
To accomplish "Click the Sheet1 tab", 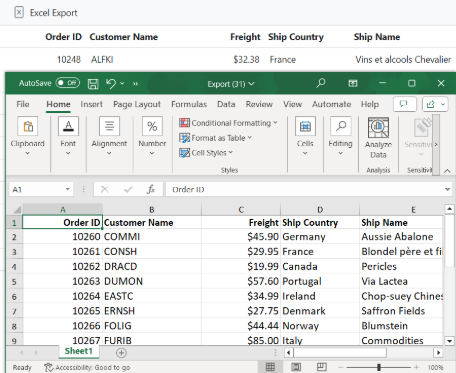I will click(x=78, y=351).
